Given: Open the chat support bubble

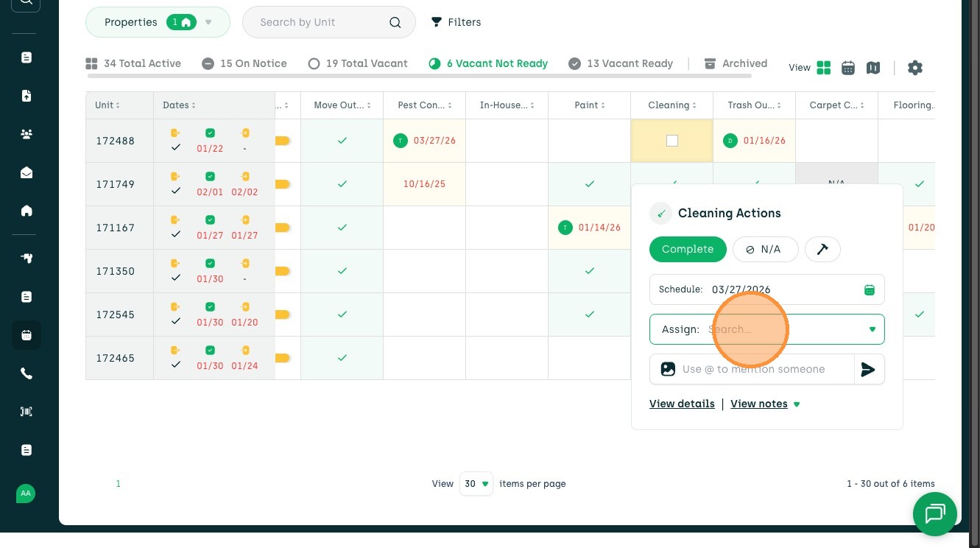Looking at the screenshot, I should [934, 513].
